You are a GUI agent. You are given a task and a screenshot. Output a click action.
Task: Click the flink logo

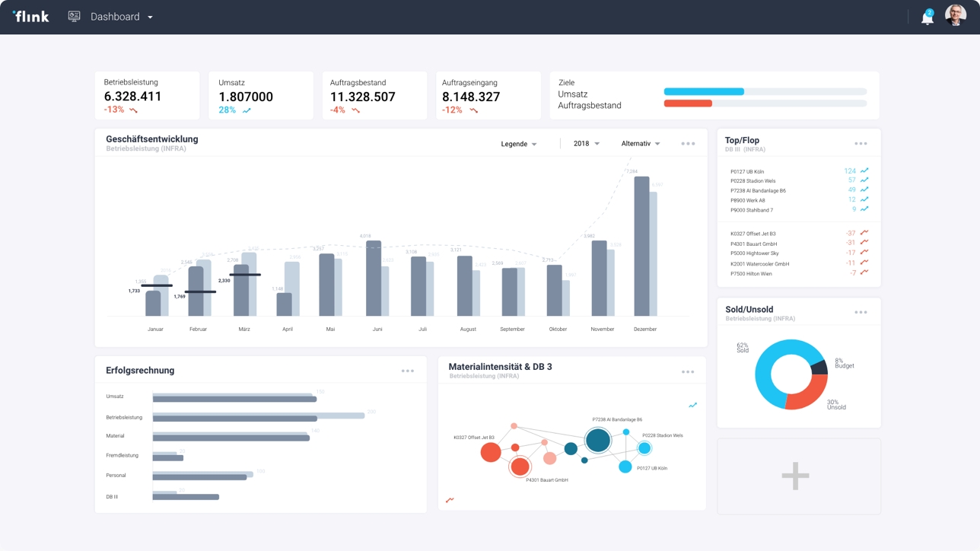click(30, 16)
